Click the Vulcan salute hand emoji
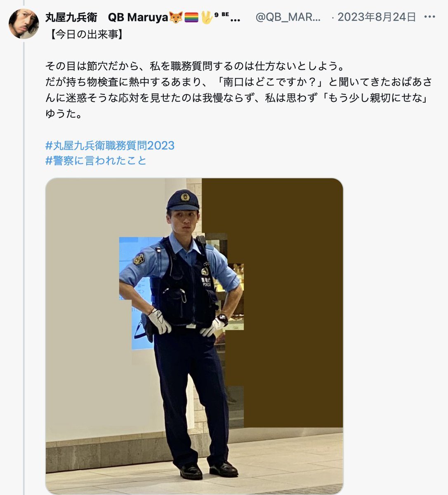This screenshot has width=448, height=495. pos(206,17)
